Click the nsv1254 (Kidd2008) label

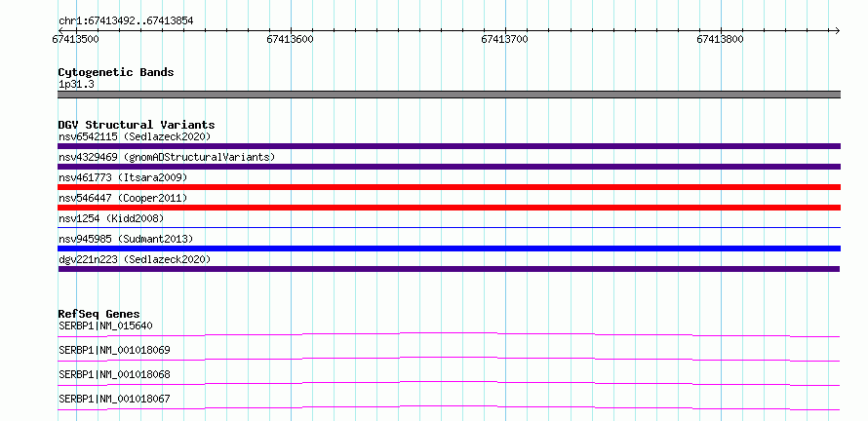pyautogui.click(x=111, y=218)
